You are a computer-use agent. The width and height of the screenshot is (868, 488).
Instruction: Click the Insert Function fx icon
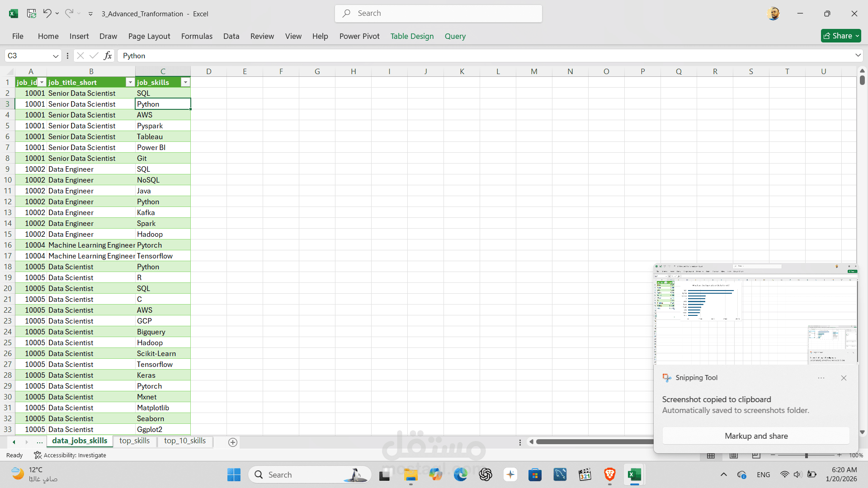[x=108, y=56]
